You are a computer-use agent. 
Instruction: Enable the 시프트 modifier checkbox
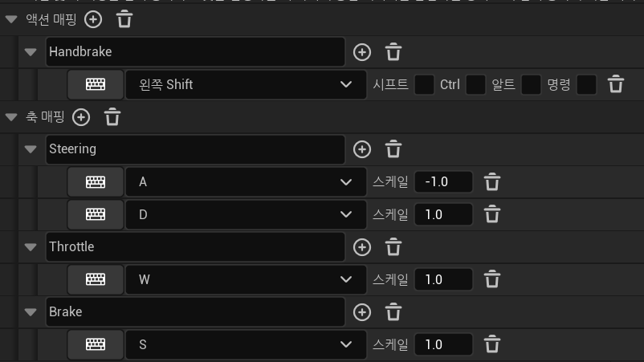pyautogui.click(x=424, y=84)
